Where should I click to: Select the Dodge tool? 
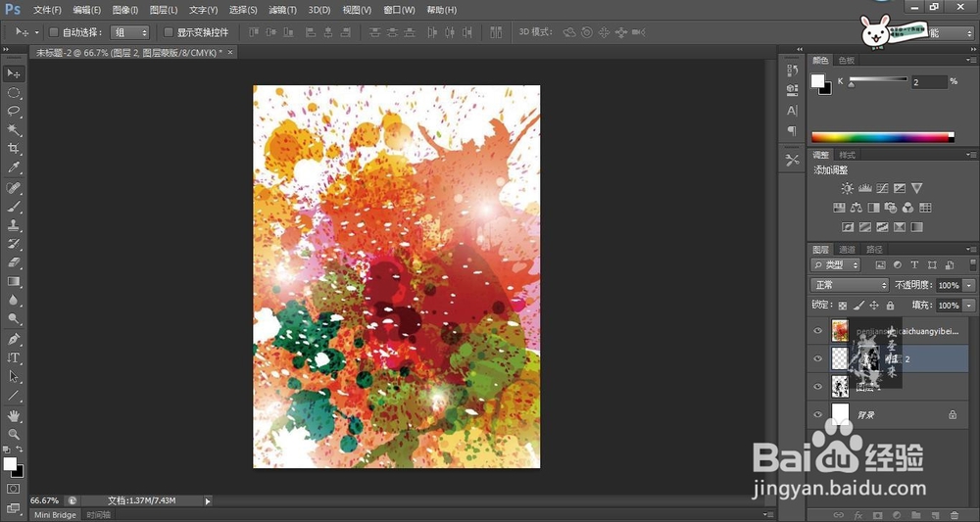click(14, 319)
